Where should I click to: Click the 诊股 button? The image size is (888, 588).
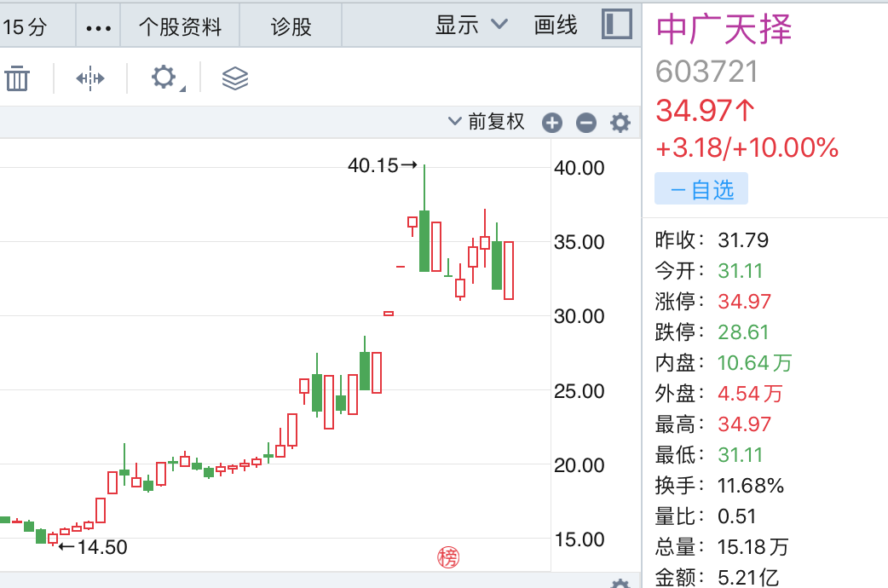coord(291,26)
